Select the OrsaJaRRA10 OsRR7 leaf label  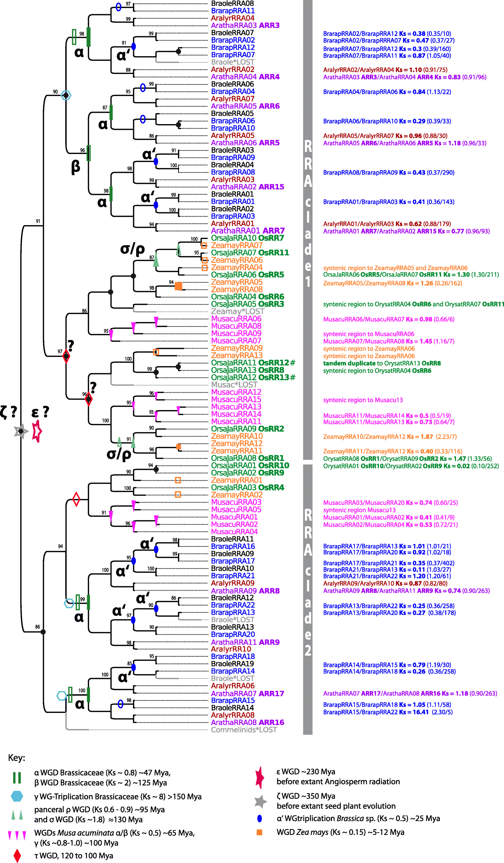(247, 238)
